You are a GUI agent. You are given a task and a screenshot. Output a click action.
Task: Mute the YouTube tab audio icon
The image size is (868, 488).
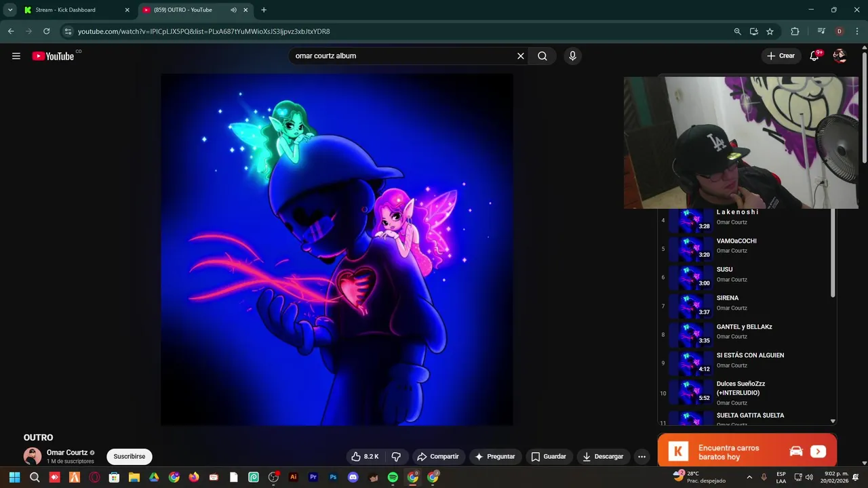tap(233, 10)
